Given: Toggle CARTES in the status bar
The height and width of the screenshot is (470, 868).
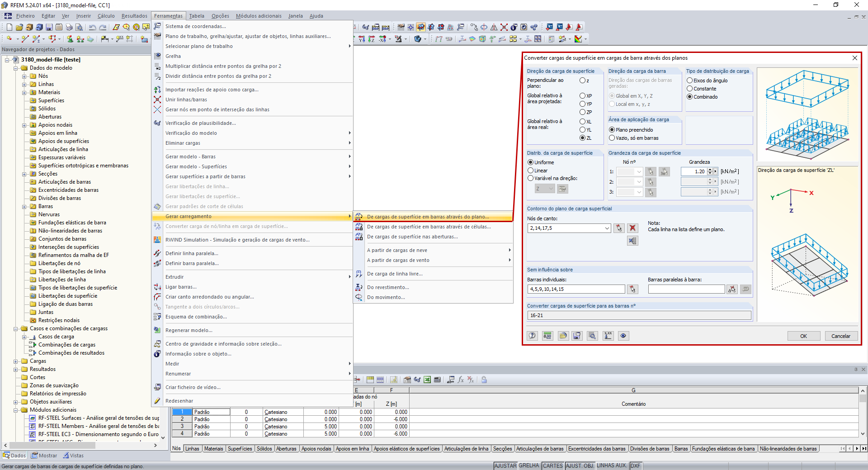Looking at the screenshot, I should pos(552,465).
